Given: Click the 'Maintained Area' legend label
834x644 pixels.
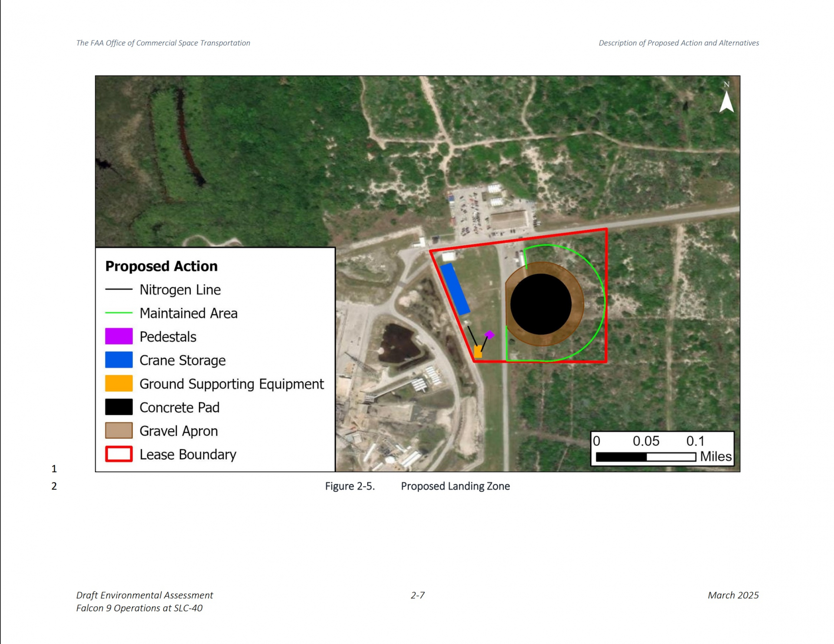Looking at the screenshot, I should 189,313.
